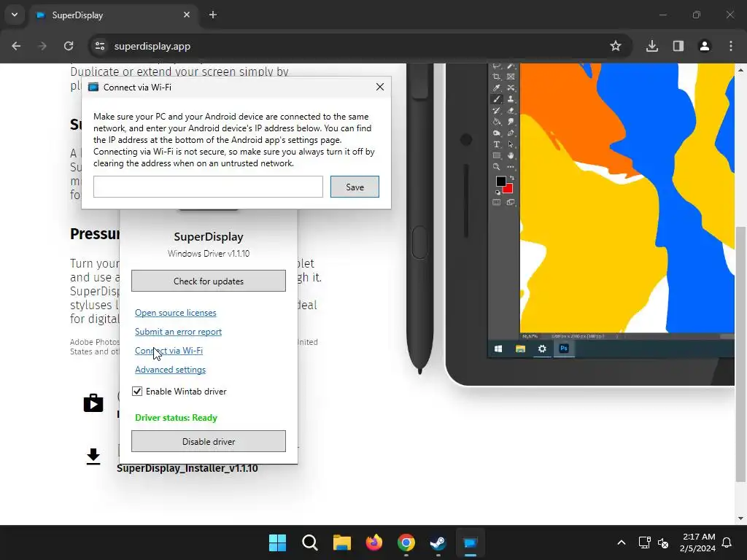Click the folder icon on tablet taskbar
The width and height of the screenshot is (747, 560).
click(x=520, y=349)
